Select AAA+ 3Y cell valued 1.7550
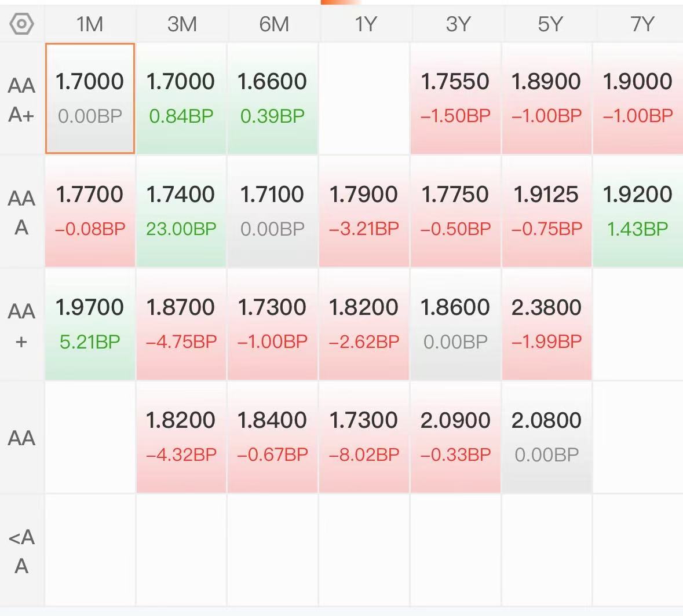Image resolution: width=683 pixels, height=616 pixels. pyautogui.click(x=455, y=98)
